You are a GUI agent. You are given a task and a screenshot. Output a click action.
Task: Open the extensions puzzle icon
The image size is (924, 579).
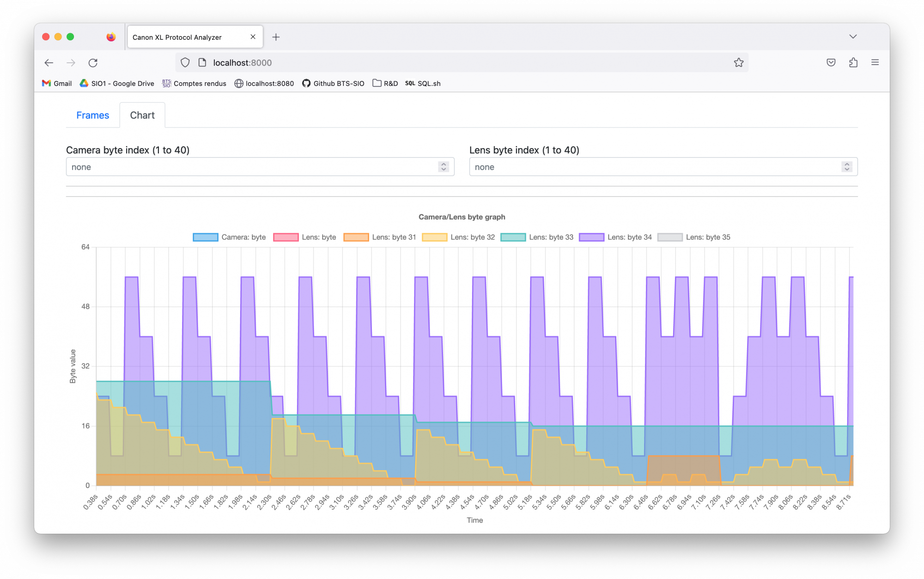point(853,63)
